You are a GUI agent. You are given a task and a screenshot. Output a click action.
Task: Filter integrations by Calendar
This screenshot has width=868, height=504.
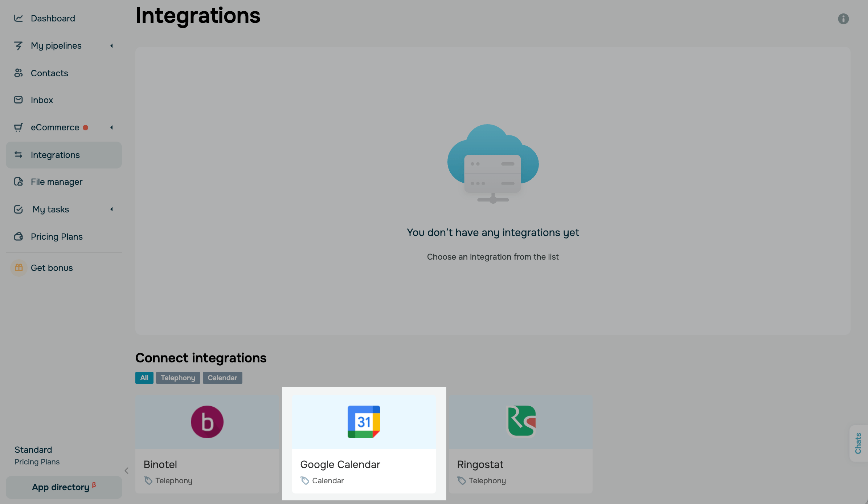(x=222, y=378)
